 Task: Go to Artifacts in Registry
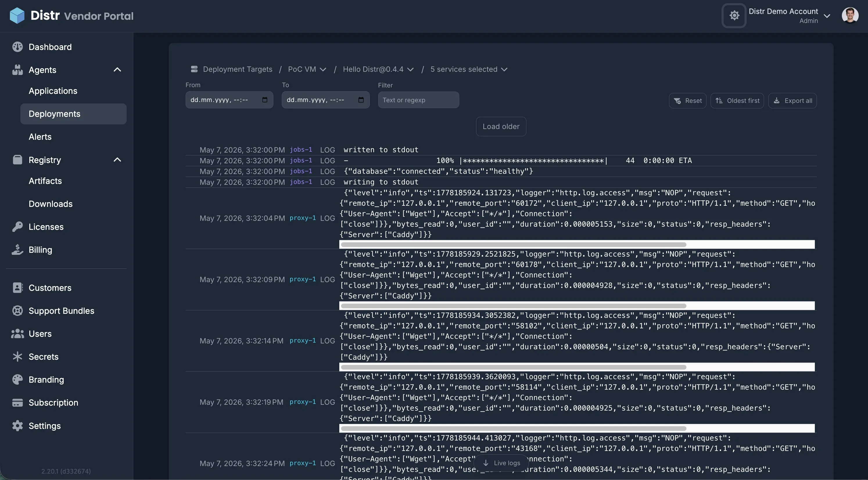(45, 181)
